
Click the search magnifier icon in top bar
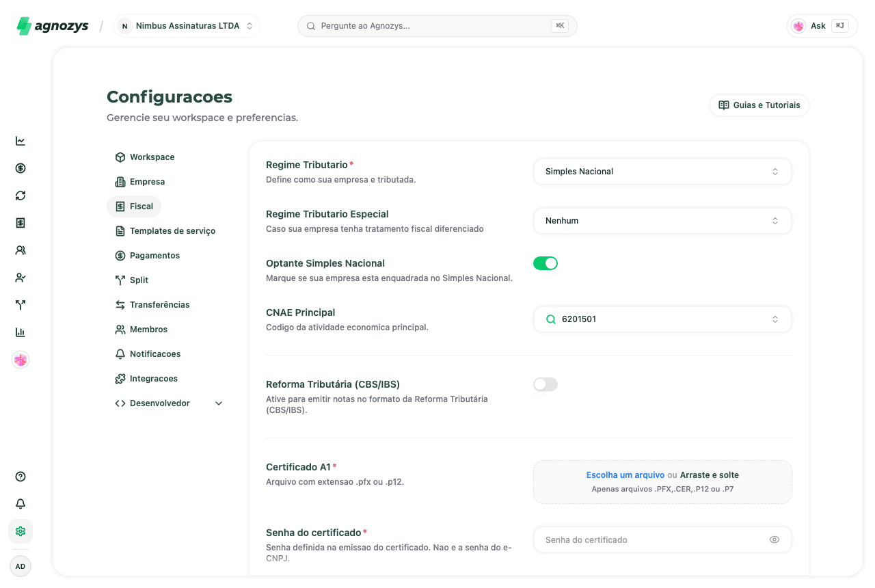click(x=311, y=26)
